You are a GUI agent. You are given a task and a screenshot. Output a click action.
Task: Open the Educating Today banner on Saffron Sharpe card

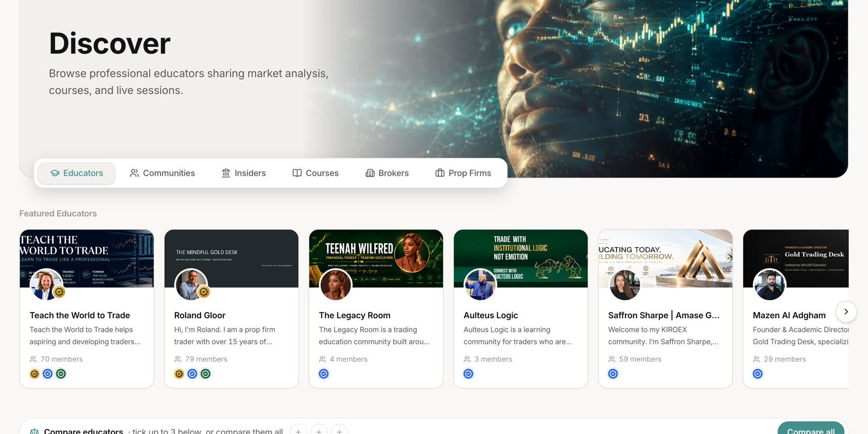click(x=665, y=259)
